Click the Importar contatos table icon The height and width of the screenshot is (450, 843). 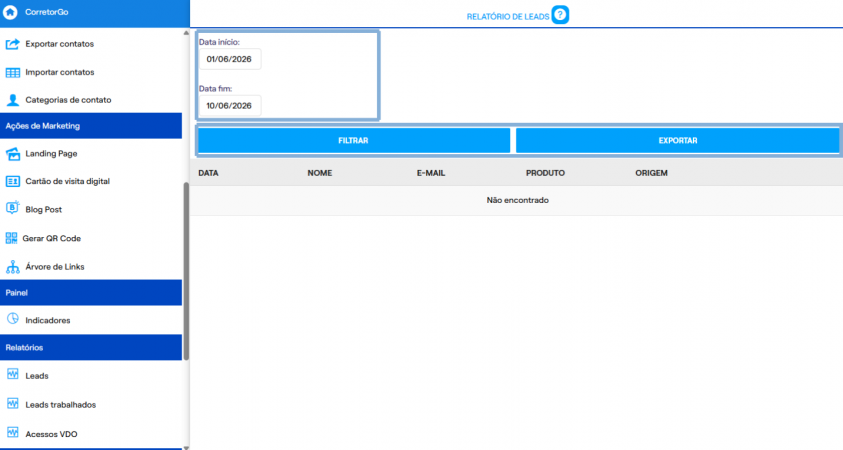(12, 72)
